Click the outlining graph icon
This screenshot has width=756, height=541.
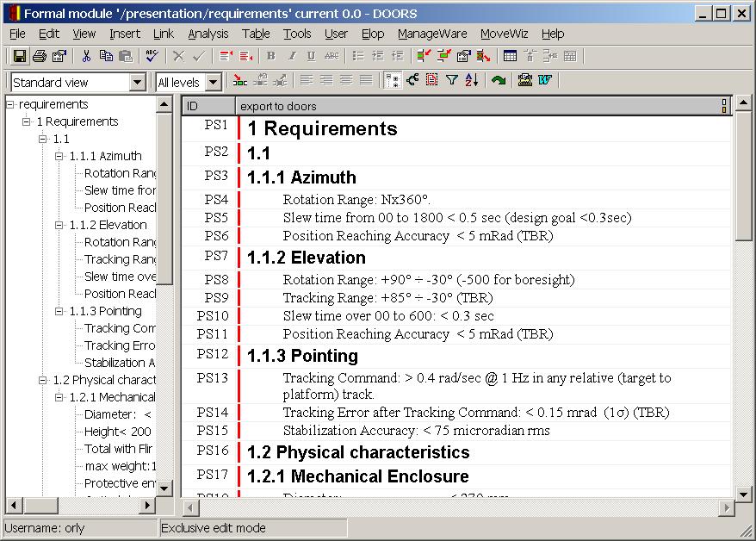[x=412, y=80]
